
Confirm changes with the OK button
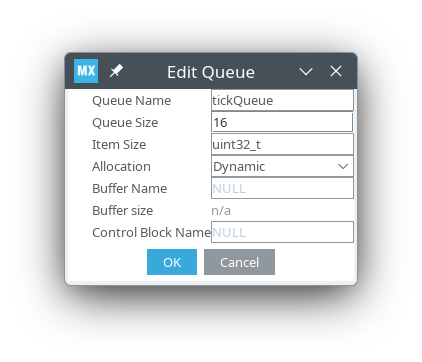click(x=172, y=262)
